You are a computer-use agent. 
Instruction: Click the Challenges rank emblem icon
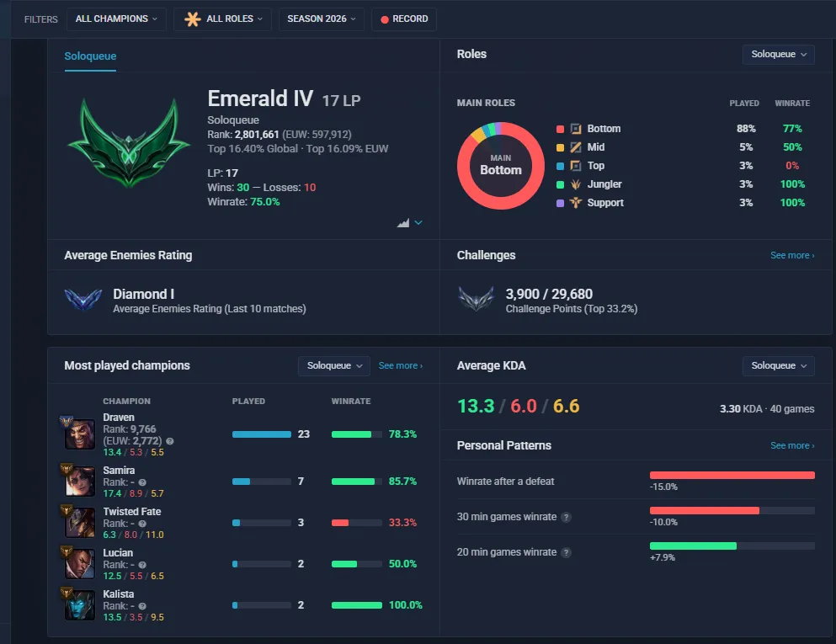coord(477,300)
